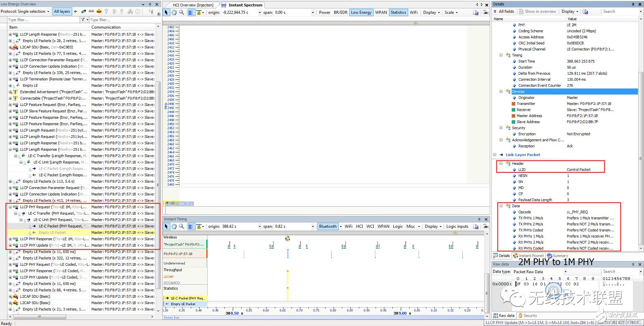Viewport: 644px width, 326px height.
Task: Select the pointer tool in Instant Timing toolbar
Action: click(x=166, y=226)
